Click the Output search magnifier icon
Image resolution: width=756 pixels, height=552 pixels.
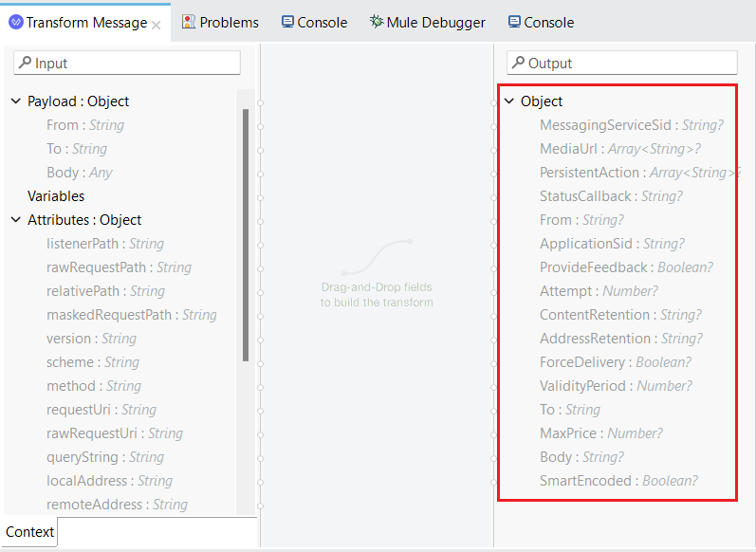tap(518, 63)
